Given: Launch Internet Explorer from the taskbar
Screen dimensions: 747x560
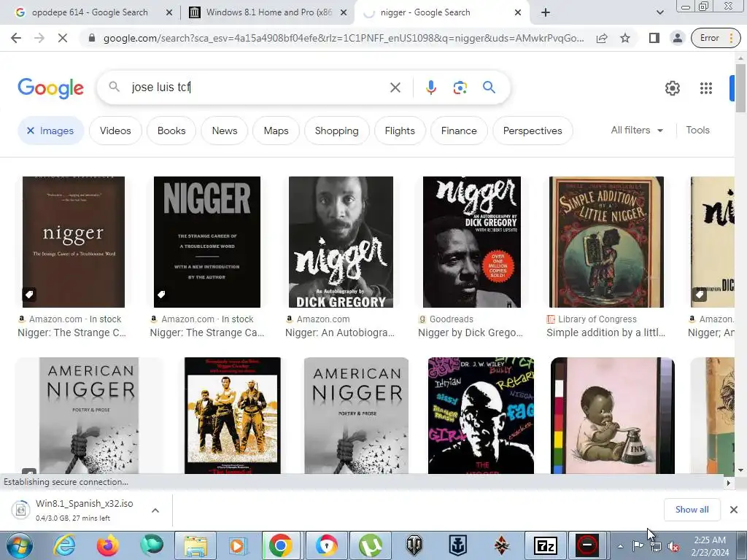Looking at the screenshot, I should click(64, 545).
